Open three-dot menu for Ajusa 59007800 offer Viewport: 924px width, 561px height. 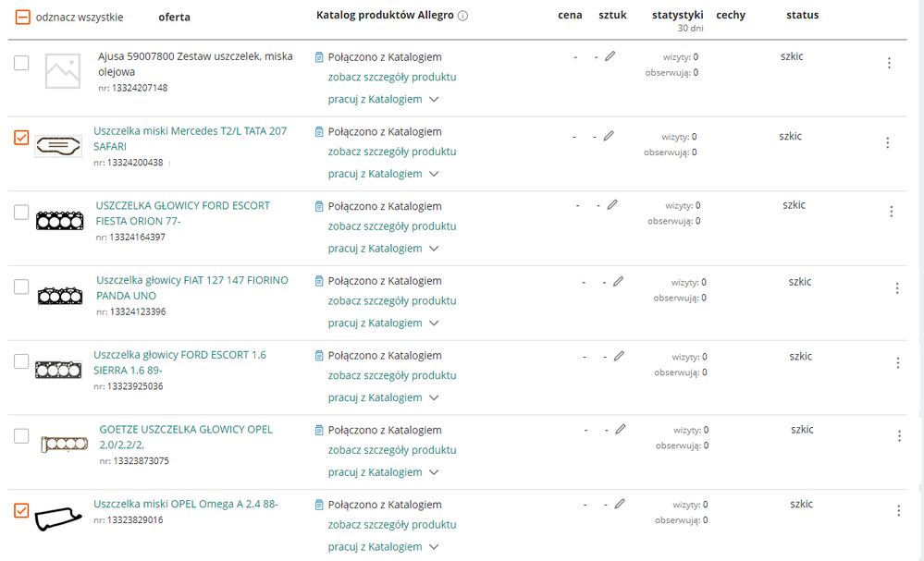point(889,63)
